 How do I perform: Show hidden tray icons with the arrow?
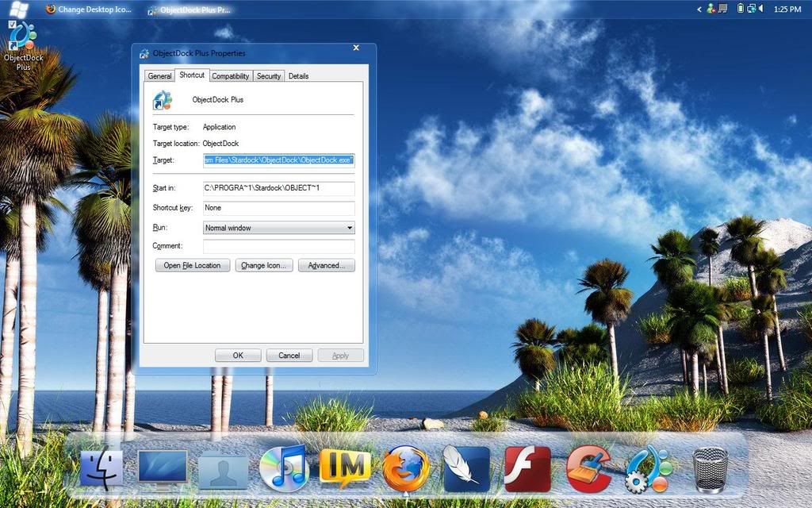(x=699, y=10)
